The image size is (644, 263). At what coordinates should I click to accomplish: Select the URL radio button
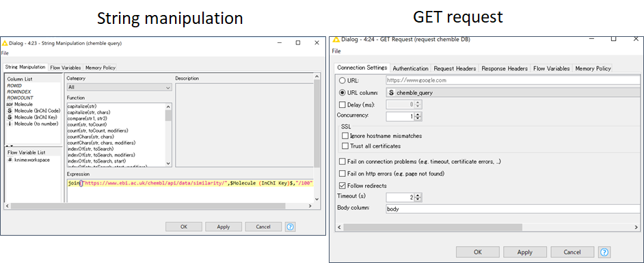pos(343,81)
